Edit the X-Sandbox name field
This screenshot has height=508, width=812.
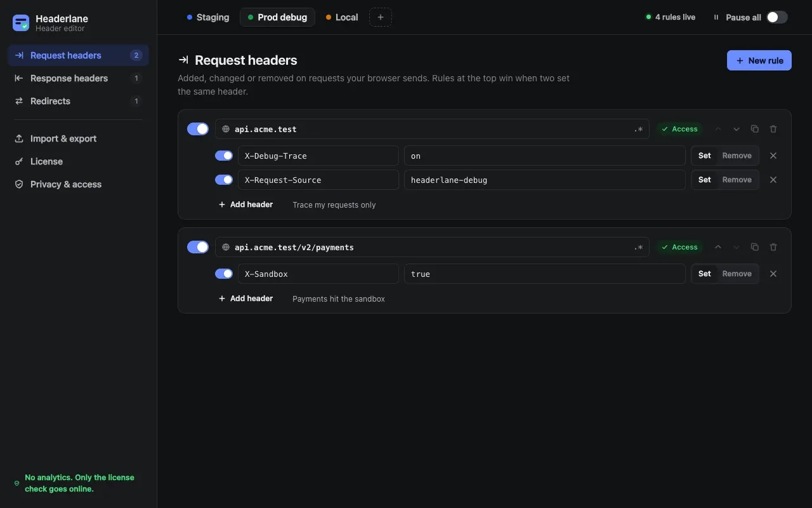coord(318,274)
